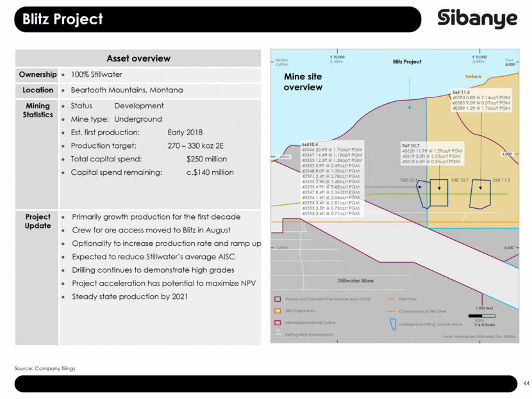Click the Blitz Project slide title
532x399 pixels.
coord(63,20)
